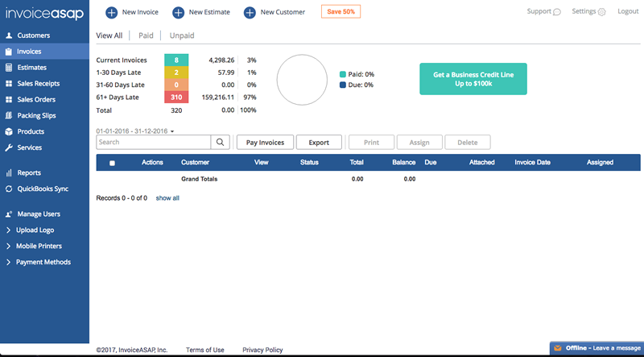The height and width of the screenshot is (357, 644).
Task: Expand the Payment Methods sidebar item
Action: pos(9,262)
